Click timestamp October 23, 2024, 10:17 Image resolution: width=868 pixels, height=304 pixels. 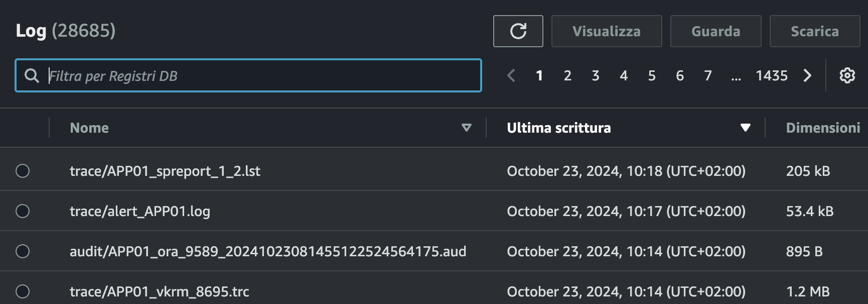pyautogui.click(x=626, y=212)
